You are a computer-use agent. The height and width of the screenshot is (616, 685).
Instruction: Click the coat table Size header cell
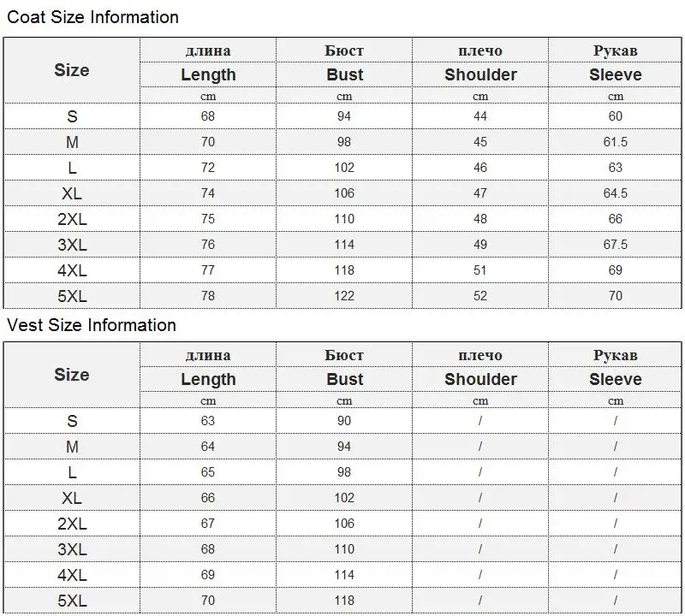click(72, 70)
